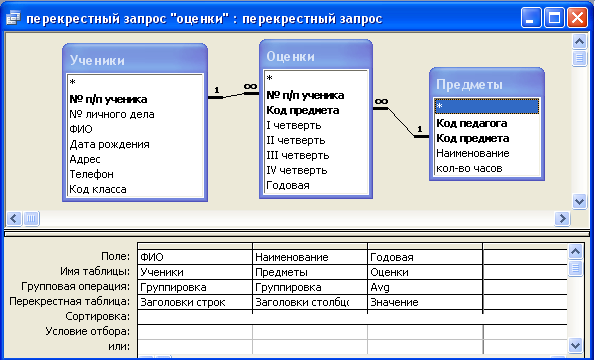Click the down arrow of the design grid's scrollbar
Image resolution: width=595 pixels, height=361 pixels.
point(576,345)
